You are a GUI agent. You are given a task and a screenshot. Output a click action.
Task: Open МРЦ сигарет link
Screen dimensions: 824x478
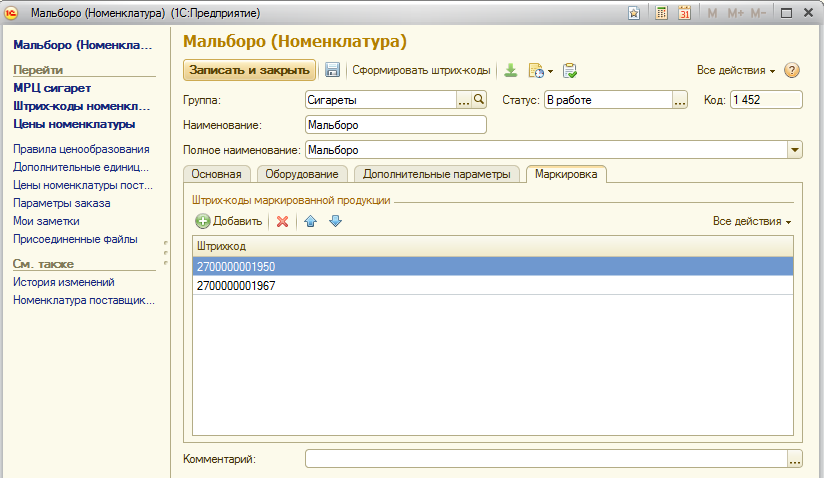52,88
